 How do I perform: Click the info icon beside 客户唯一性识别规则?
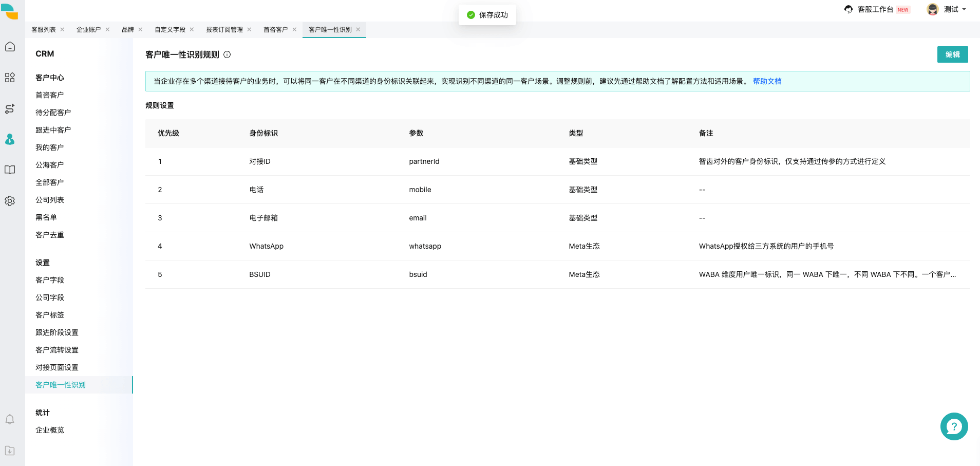[x=227, y=54]
